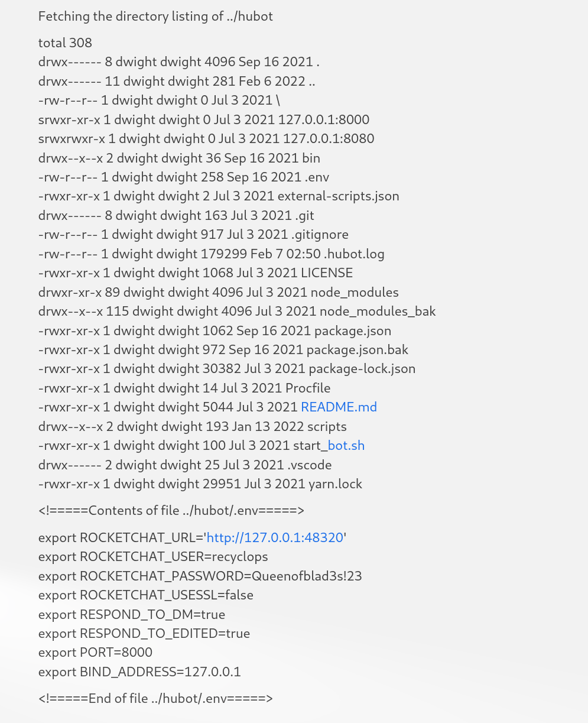Click the 'total 308' line

pos(65,43)
